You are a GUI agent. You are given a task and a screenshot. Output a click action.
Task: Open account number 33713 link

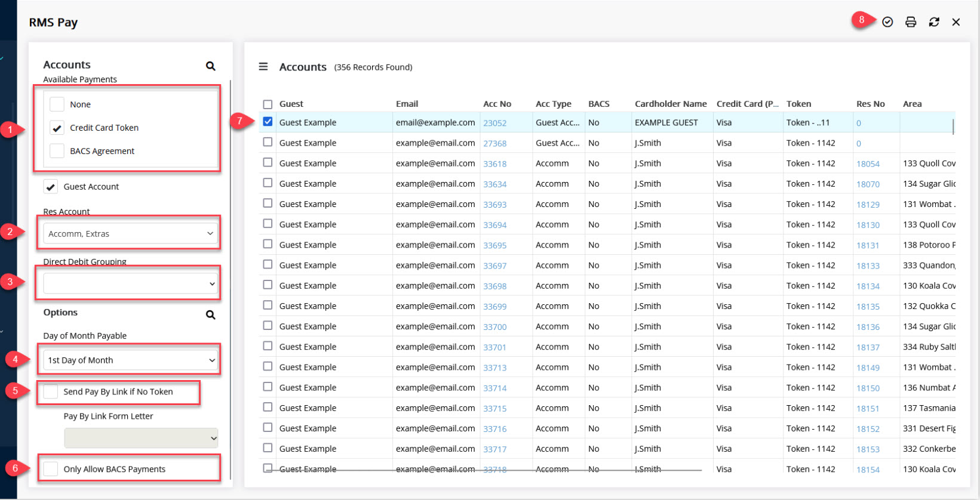(494, 368)
